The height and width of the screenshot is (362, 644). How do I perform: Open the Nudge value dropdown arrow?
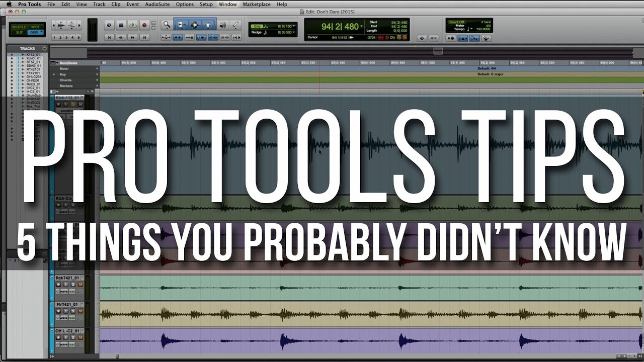click(x=293, y=32)
